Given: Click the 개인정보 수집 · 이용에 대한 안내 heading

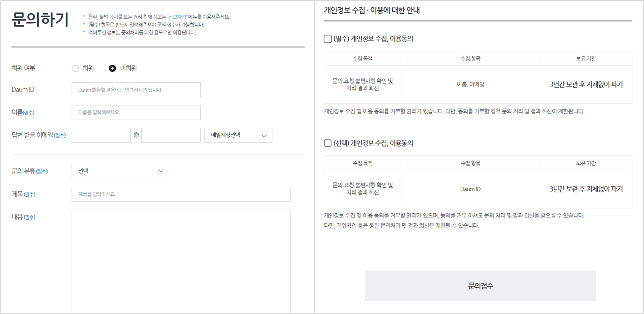Looking at the screenshot, I should click(x=372, y=10).
